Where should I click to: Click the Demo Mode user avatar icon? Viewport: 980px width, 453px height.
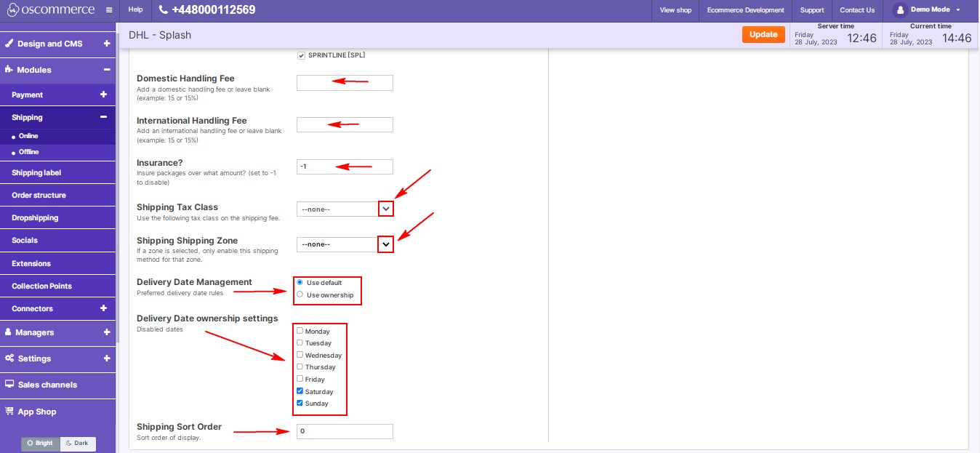click(899, 10)
